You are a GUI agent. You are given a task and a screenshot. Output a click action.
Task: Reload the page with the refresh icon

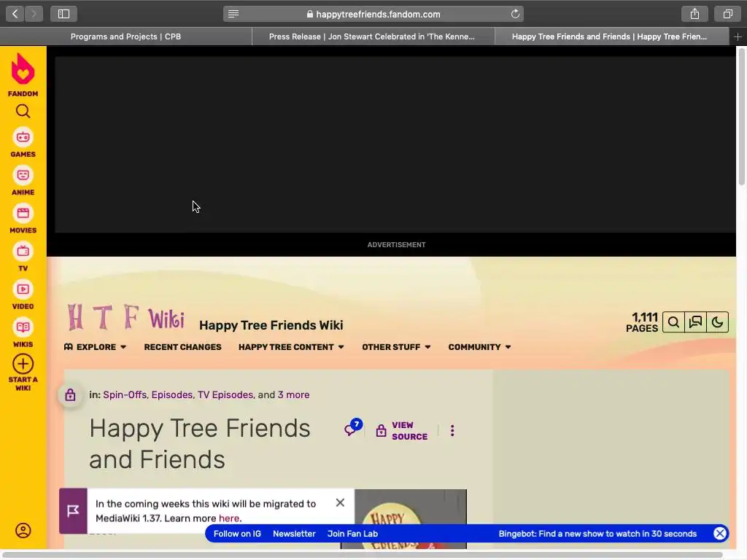pos(515,14)
